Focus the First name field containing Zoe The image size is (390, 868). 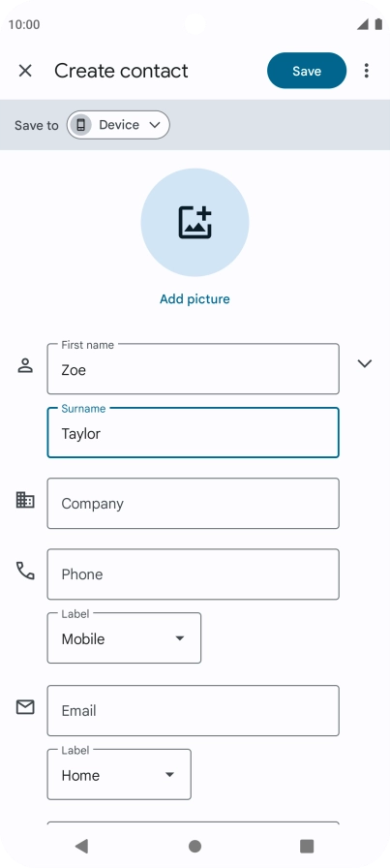point(193,369)
